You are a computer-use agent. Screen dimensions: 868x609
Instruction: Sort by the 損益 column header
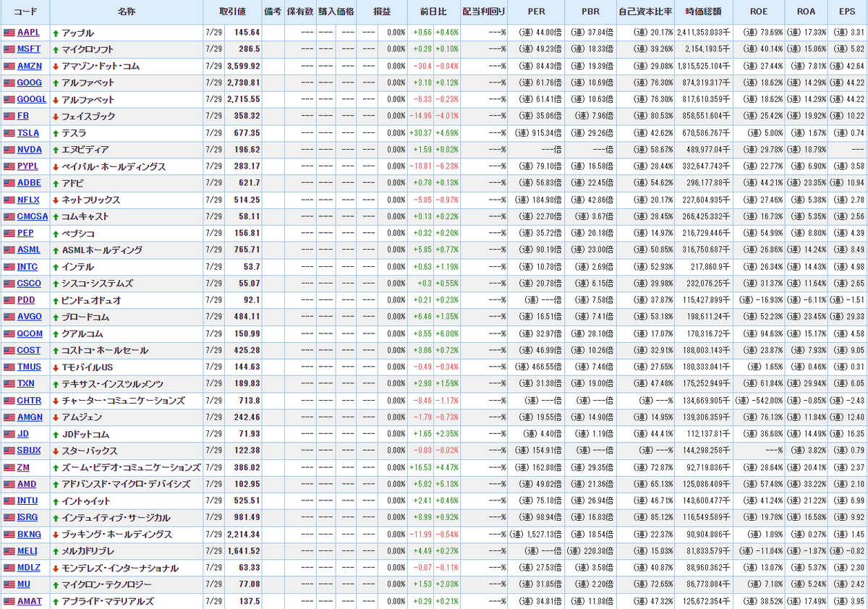[382, 12]
